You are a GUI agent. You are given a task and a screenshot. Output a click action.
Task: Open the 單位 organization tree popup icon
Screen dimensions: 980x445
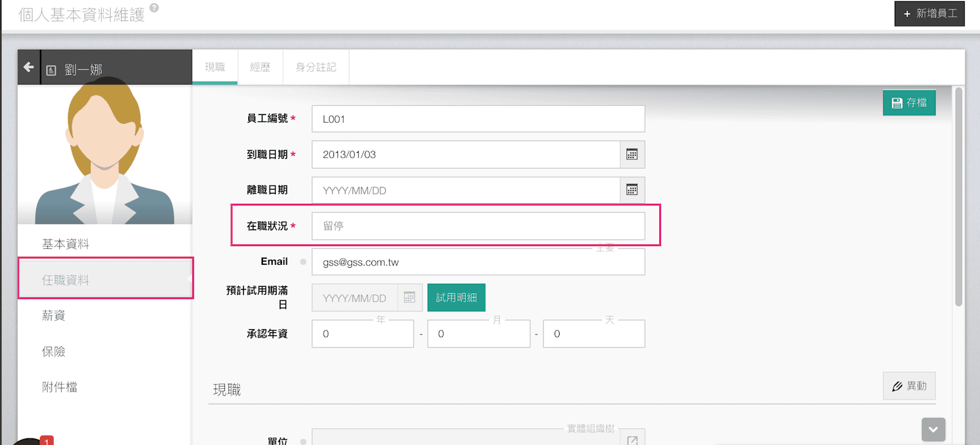click(x=632, y=439)
